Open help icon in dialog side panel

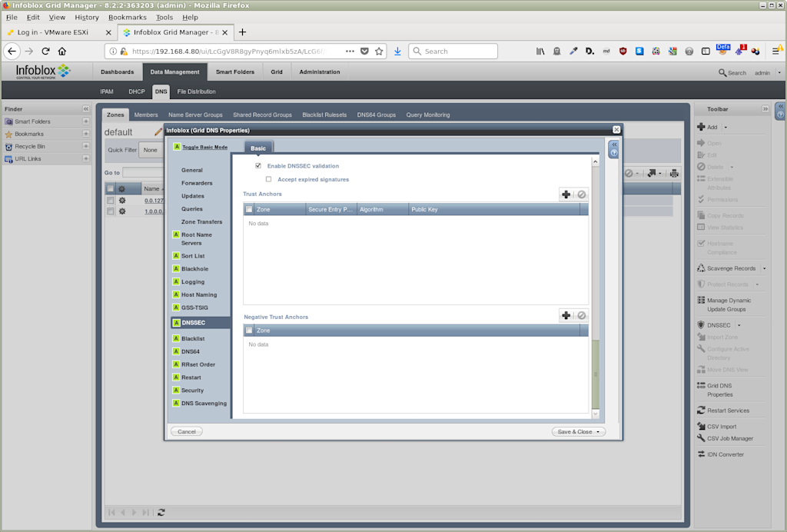pos(614,153)
